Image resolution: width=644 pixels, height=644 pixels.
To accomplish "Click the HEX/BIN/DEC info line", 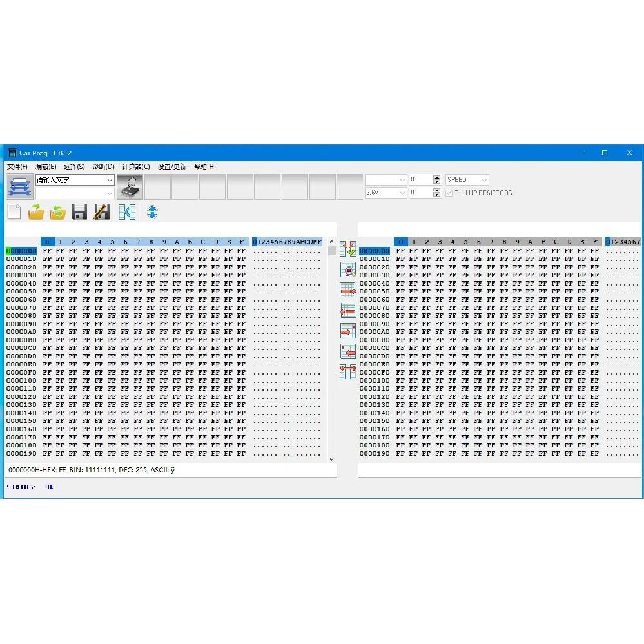I will click(x=91, y=470).
